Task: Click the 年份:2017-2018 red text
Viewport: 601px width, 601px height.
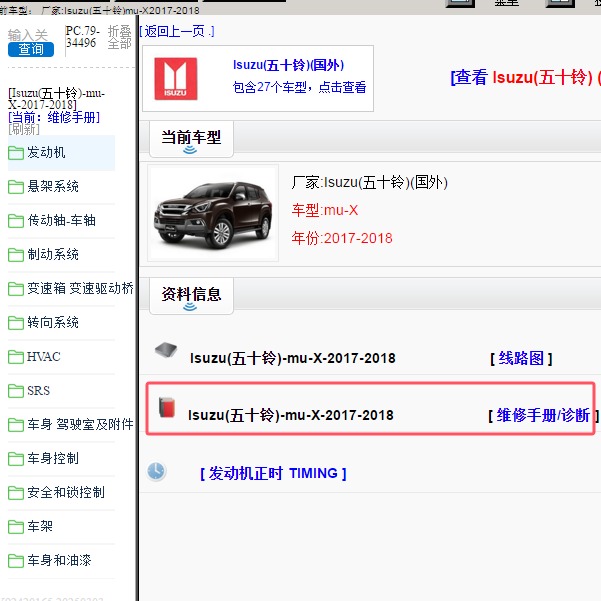Action: pos(342,238)
